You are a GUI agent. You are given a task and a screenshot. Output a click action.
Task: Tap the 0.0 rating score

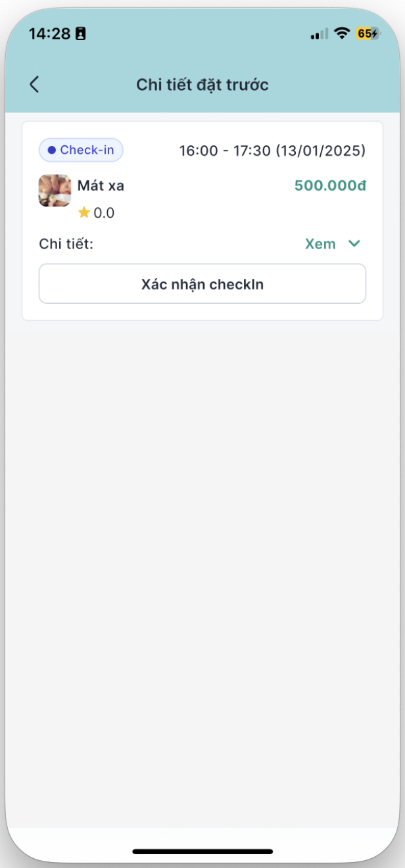(x=104, y=213)
